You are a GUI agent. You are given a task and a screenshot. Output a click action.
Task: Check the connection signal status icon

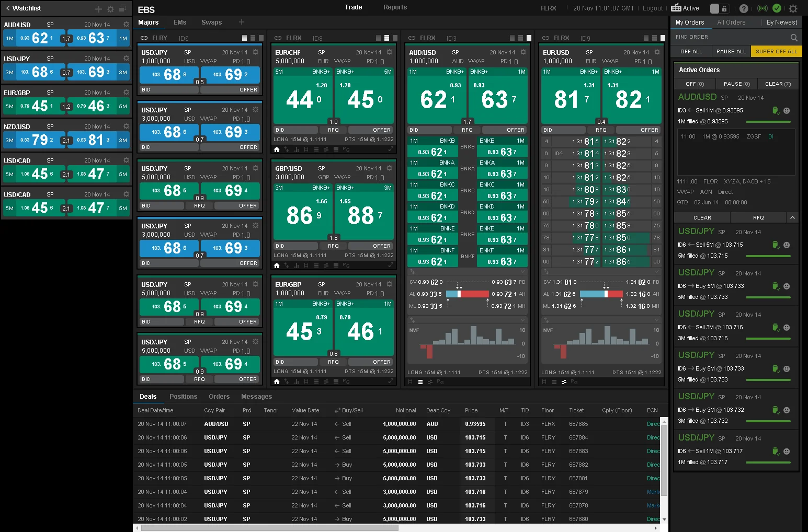[x=763, y=8]
